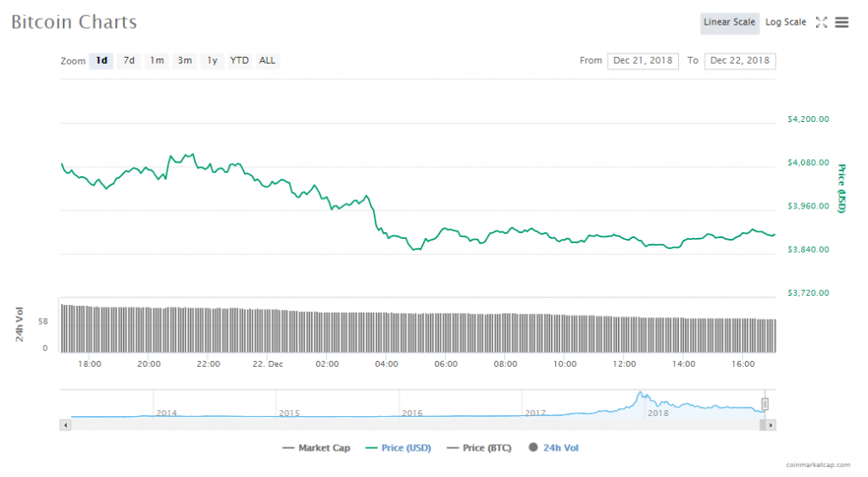Toggle the Price (BTC) legend series
The image size is (868, 477).
(x=479, y=447)
